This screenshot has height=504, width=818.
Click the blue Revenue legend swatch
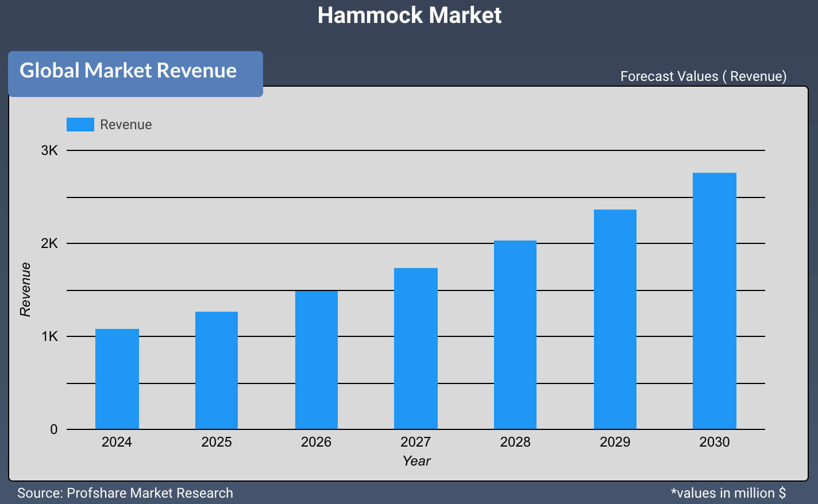pos(80,125)
